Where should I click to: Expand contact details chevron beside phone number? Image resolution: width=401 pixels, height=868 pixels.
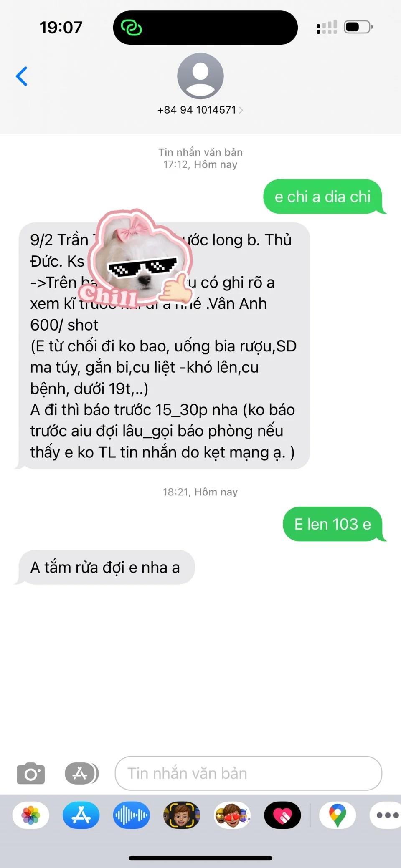click(x=241, y=110)
